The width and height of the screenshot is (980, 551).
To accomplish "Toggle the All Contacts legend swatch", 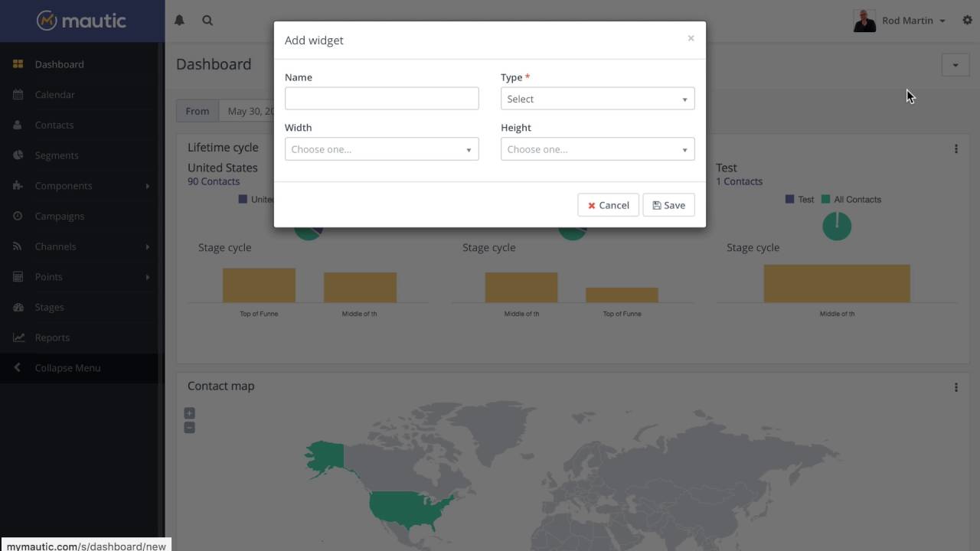I will pyautogui.click(x=826, y=199).
